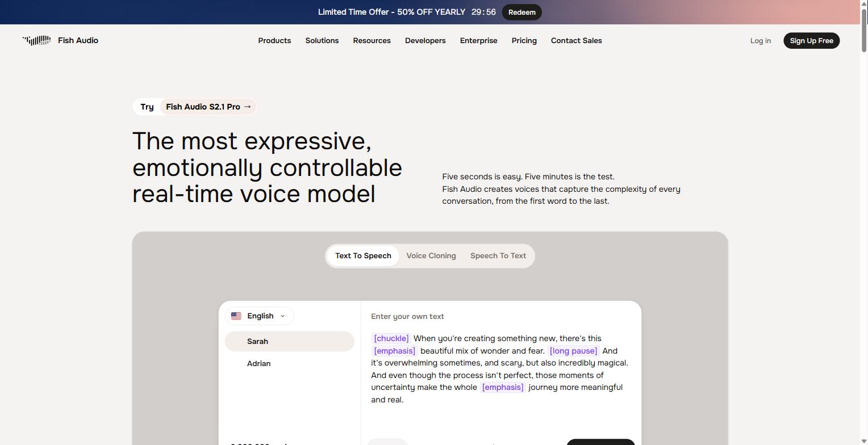Select the Adrian voice
This screenshot has height=445, width=868.
pyautogui.click(x=289, y=363)
